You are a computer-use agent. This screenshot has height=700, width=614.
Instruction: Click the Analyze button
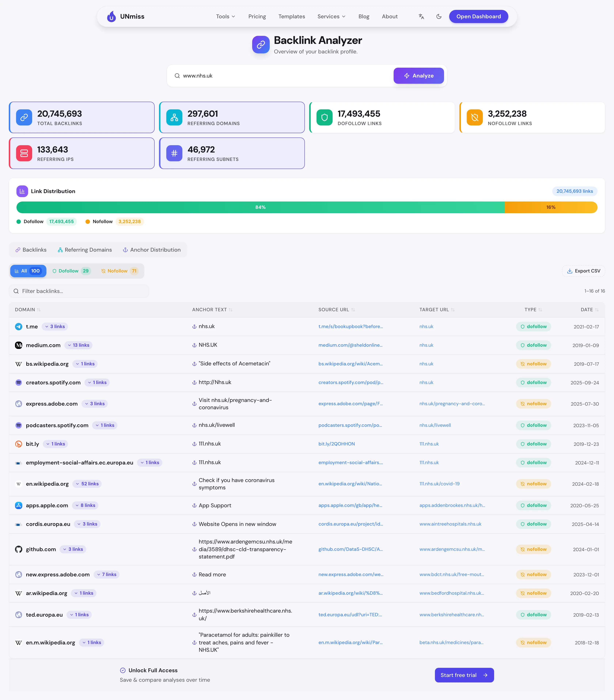(419, 76)
